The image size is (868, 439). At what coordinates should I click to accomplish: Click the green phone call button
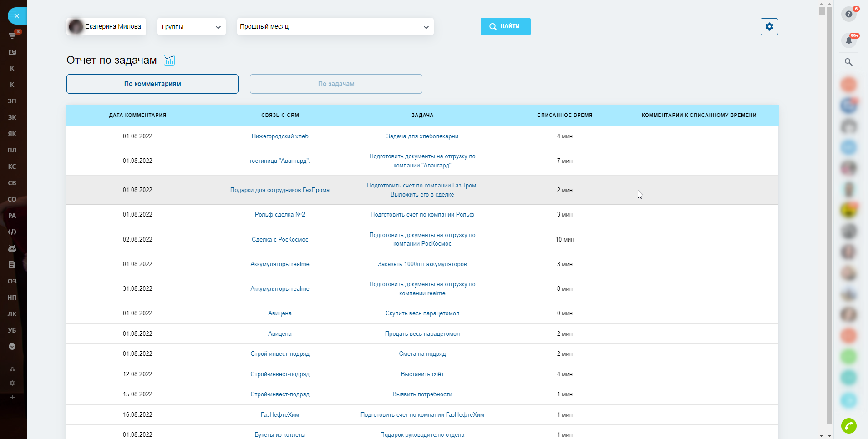pyautogui.click(x=848, y=426)
